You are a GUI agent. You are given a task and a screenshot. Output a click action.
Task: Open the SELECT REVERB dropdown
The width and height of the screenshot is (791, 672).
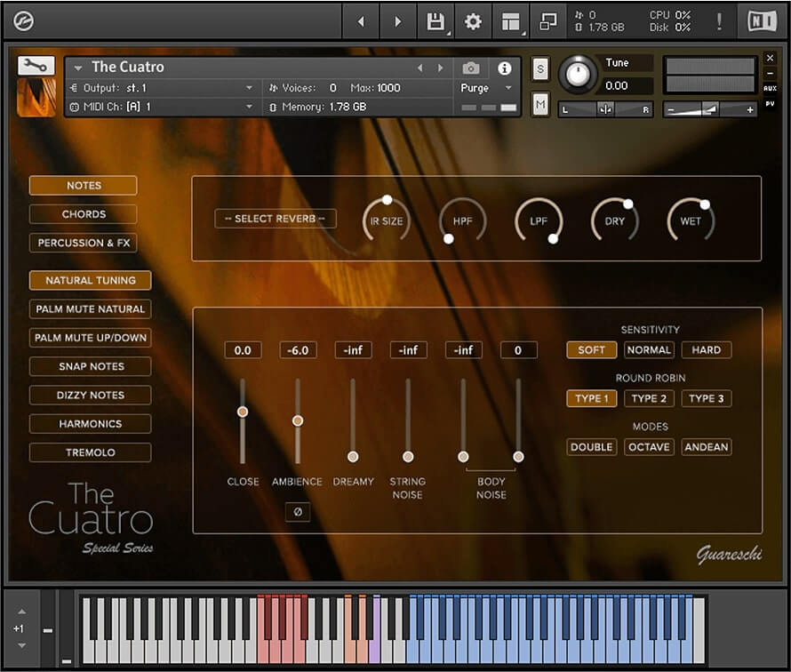click(276, 219)
